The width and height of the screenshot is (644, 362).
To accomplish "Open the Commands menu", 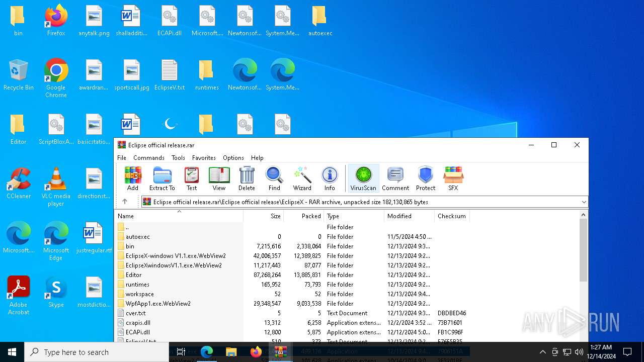I will tap(149, 157).
